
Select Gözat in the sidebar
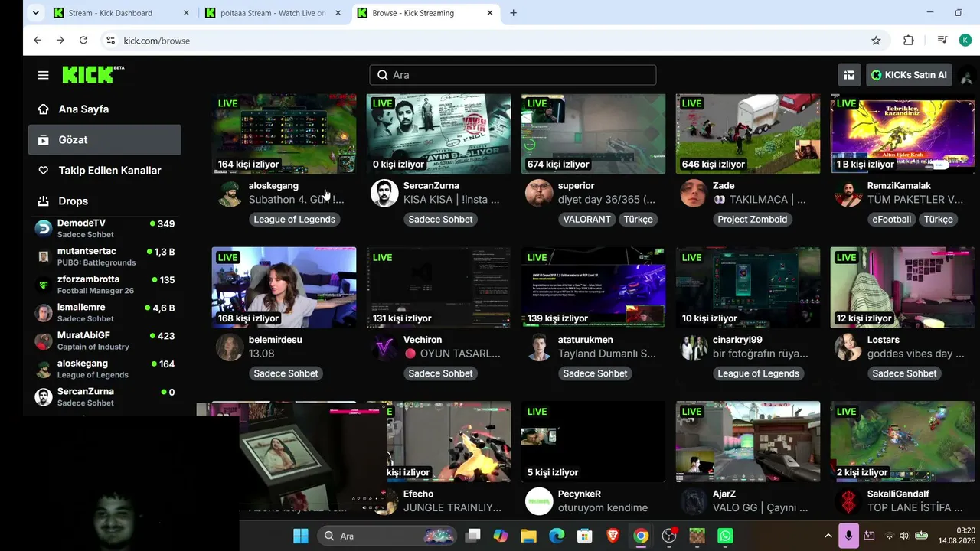pos(105,139)
